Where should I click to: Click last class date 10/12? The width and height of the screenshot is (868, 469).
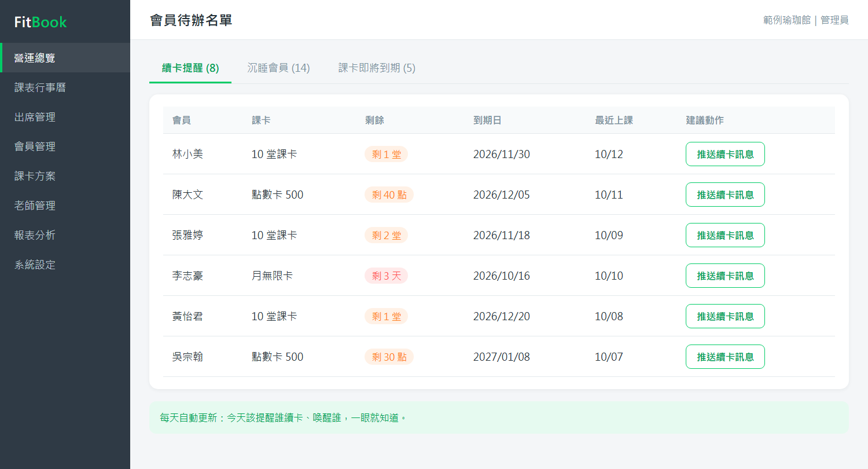[x=609, y=154]
